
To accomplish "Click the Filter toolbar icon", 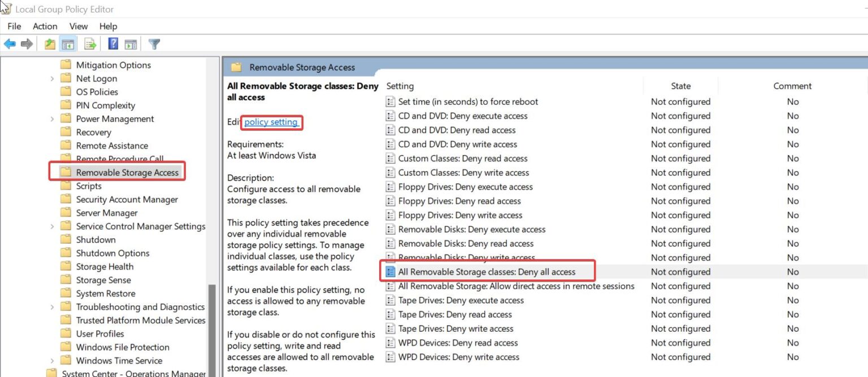I will [x=154, y=43].
